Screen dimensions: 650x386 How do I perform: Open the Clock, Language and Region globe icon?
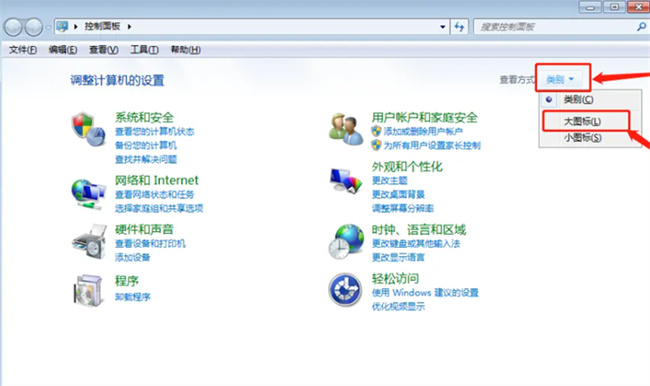tap(346, 242)
